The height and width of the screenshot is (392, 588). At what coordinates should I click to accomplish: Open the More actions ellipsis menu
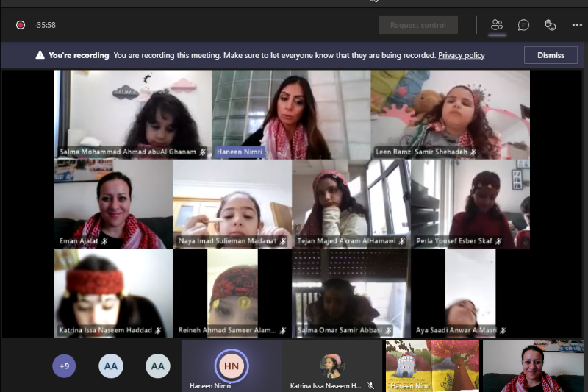point(577,25)
